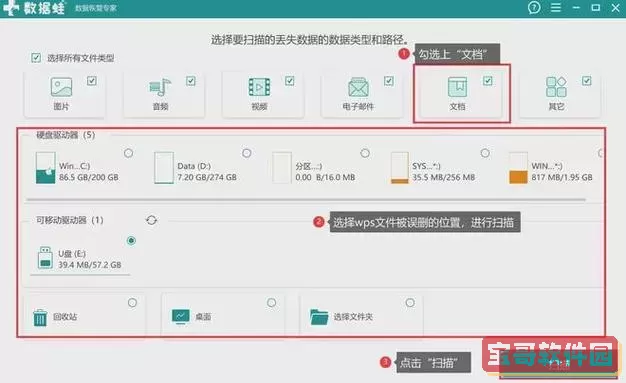
Task: Select the SYS drive radio button
Action: point(485,153)
